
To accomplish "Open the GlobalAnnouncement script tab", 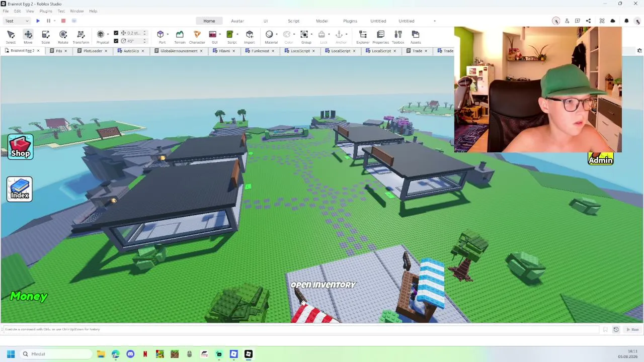I will 179,51.
